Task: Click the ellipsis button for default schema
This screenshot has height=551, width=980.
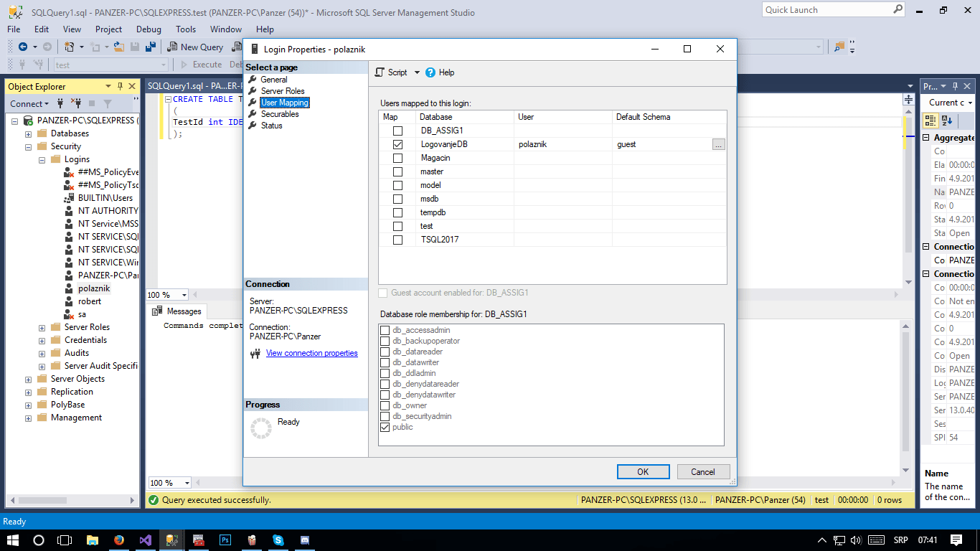Action: coord(719,144)
